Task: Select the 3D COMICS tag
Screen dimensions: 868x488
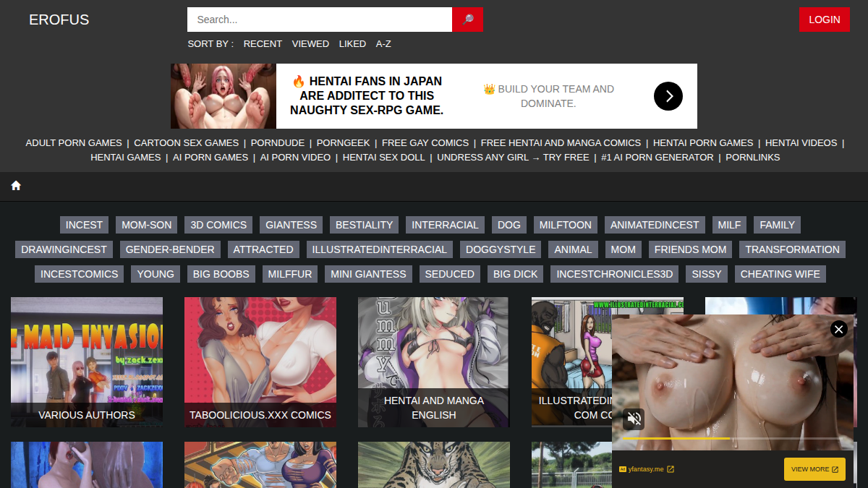Action: tap(218, 225)
